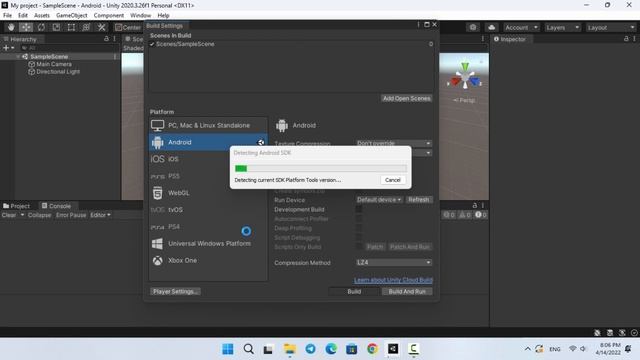Image resolution: width=640 pixels, height=360 pixels.
Task: Select the Hand tool in Unity toolbar
Action: (11, 27)
